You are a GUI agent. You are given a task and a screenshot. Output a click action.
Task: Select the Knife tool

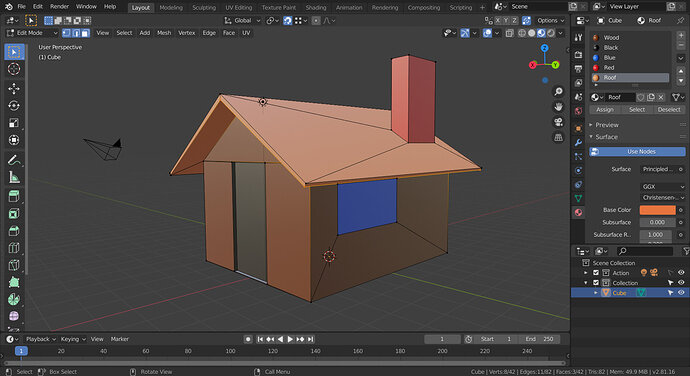[14, 265]
